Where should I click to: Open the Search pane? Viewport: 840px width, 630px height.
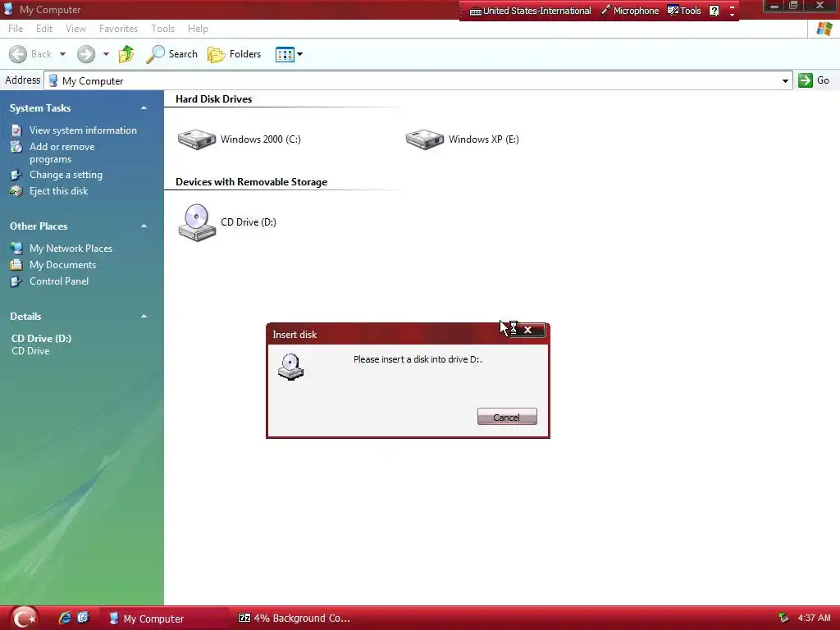171,54
